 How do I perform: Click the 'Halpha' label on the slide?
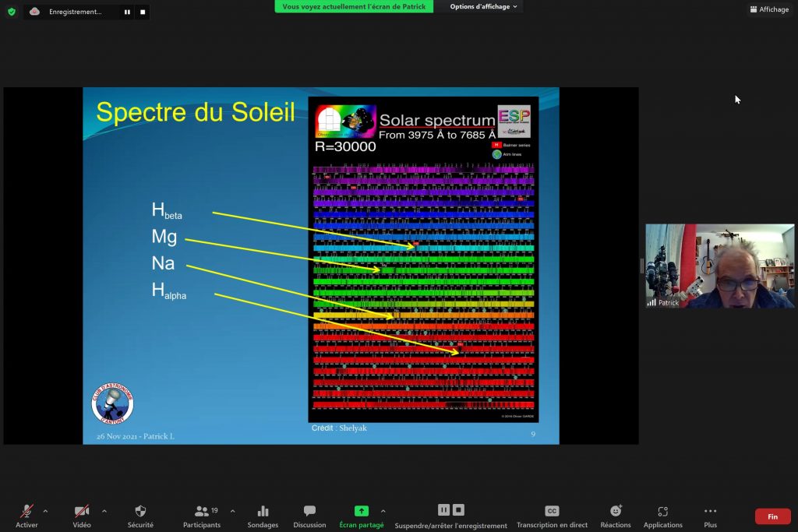pos(169,291)
